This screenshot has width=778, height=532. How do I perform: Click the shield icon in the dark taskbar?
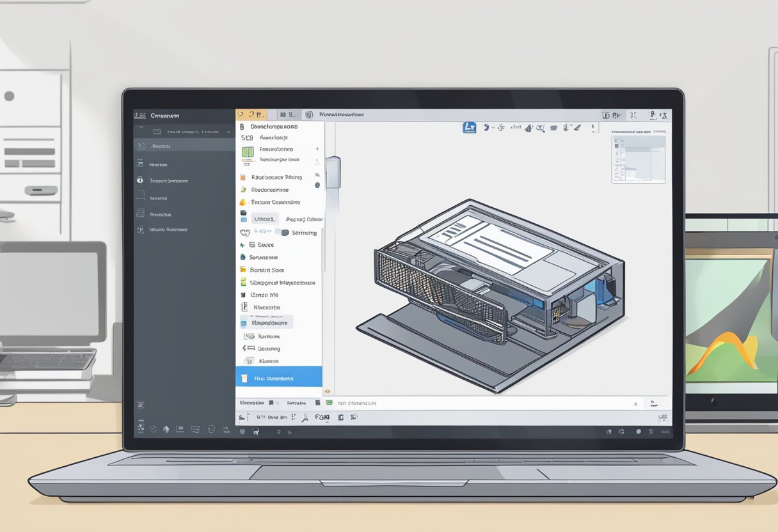tap(242, 432)
